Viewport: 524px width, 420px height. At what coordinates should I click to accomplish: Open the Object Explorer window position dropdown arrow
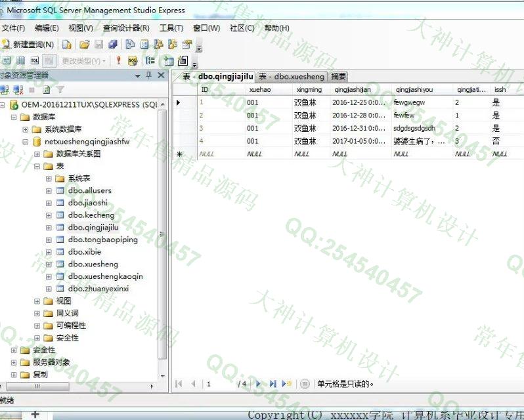click(137, 75)
